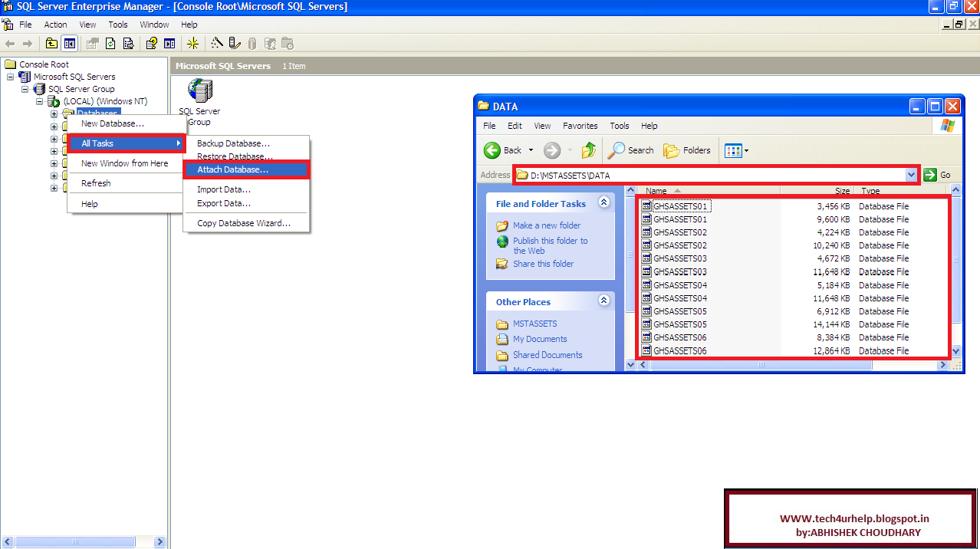Toggle the Show/Hide Console Tree button

pos(68,44)
